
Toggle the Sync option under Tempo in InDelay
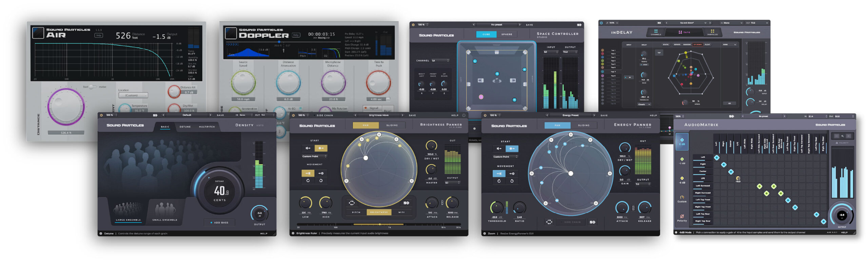[x=644, y=64]
